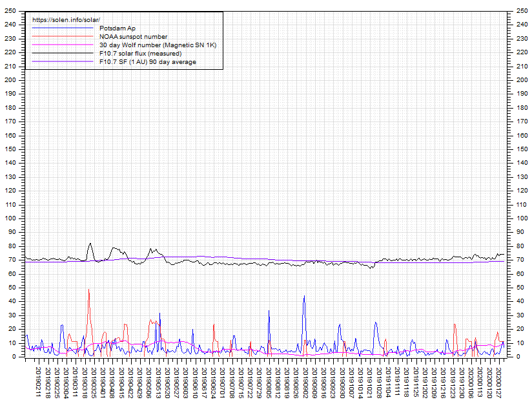Click the 150 value on left axis
The width and height of the screenshot is (532, 402).
tap(10, 149)
